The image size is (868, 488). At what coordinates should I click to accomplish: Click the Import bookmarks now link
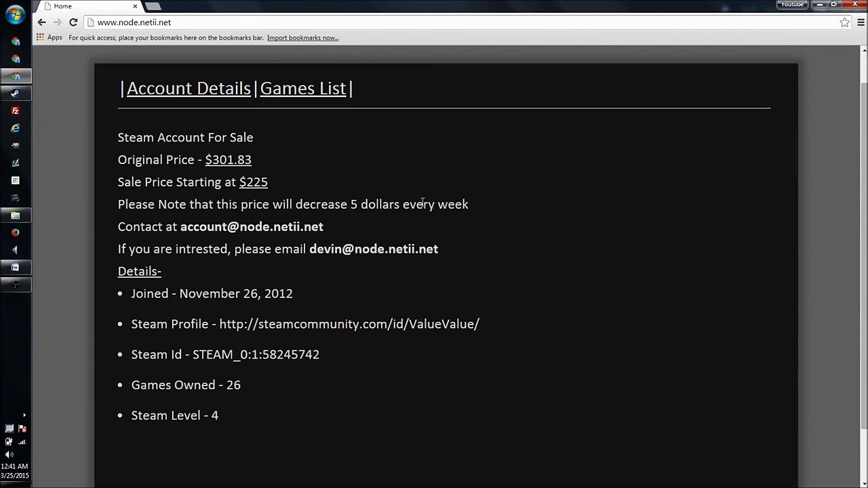coord(302,38)
